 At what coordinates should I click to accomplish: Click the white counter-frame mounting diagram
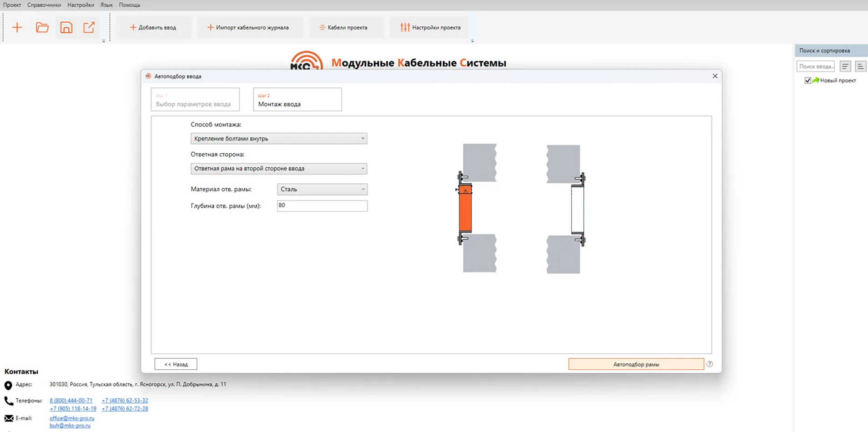click(566, 209)
